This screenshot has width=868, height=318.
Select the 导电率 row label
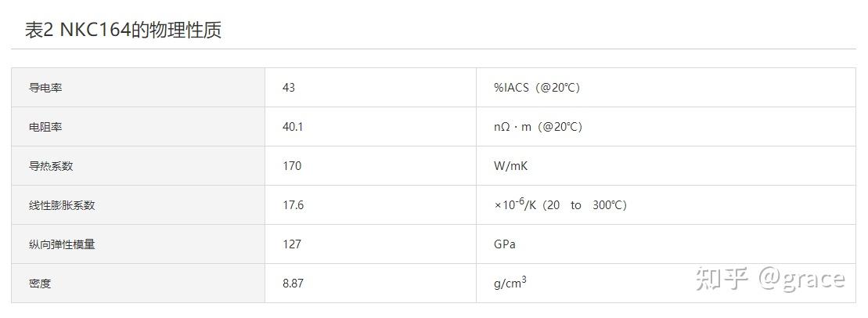tap(45, 88)
